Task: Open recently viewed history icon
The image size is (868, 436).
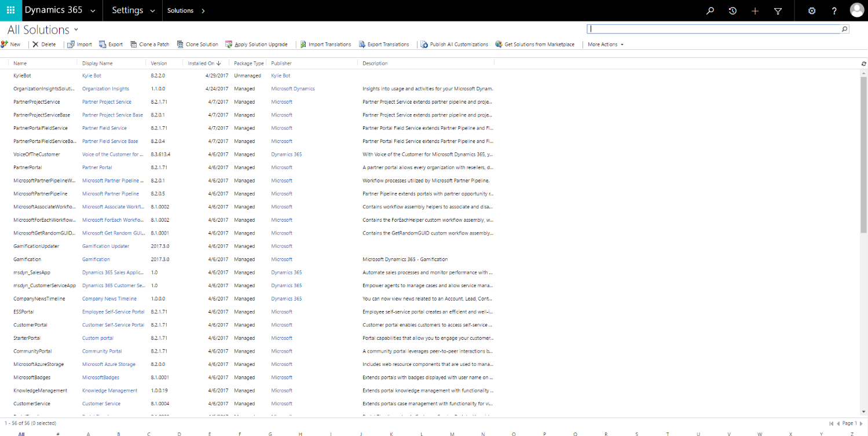Action: 733,10
